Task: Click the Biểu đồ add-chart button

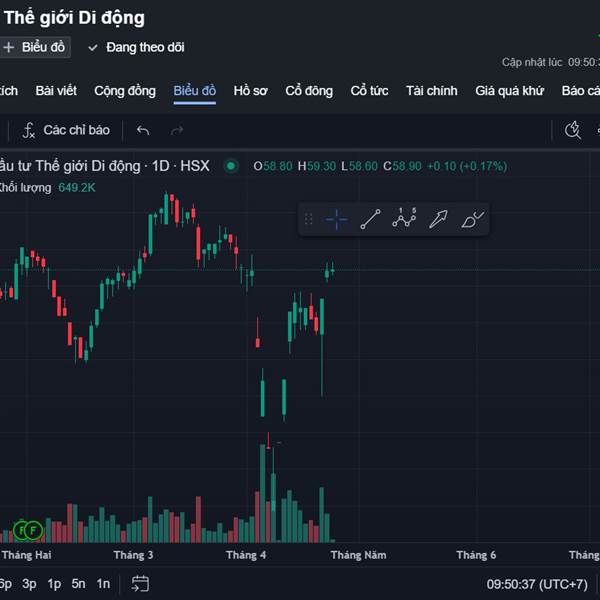Action: [x=34, y=47]
